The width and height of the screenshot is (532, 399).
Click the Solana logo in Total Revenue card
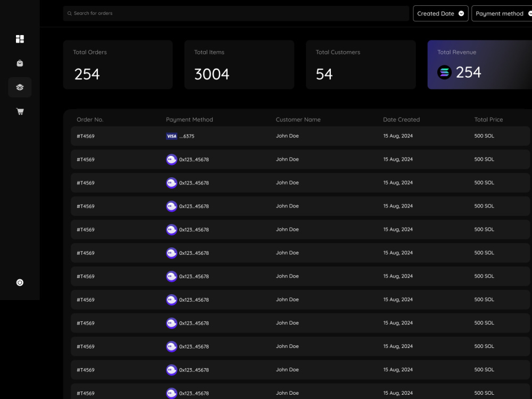tap(444, 72)
